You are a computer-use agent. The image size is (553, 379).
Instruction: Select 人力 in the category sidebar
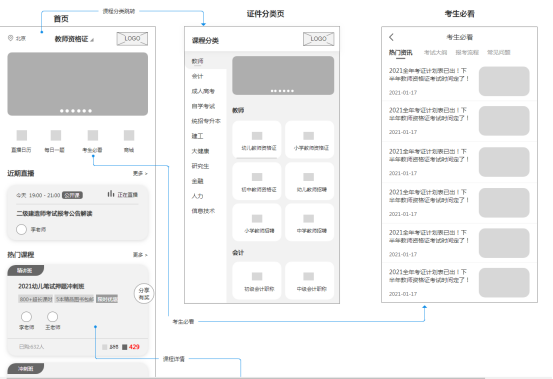pos(198,196)
